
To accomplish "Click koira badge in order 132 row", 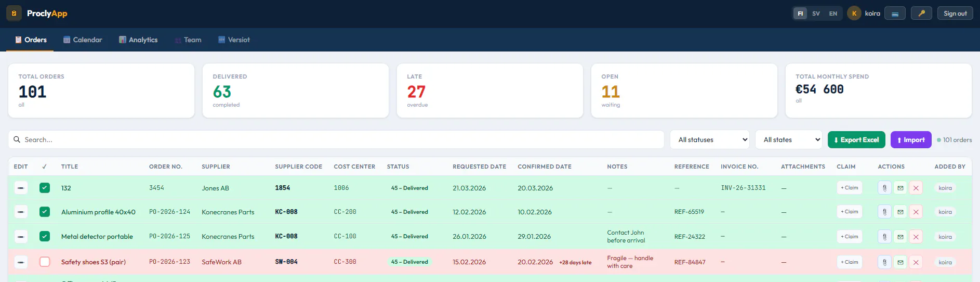I will tap(945, 188).
